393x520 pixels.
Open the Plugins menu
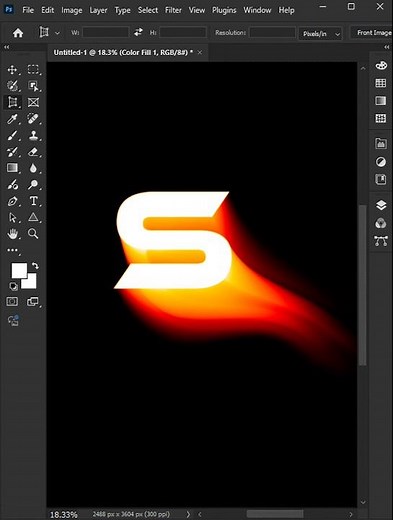(224, 10)
